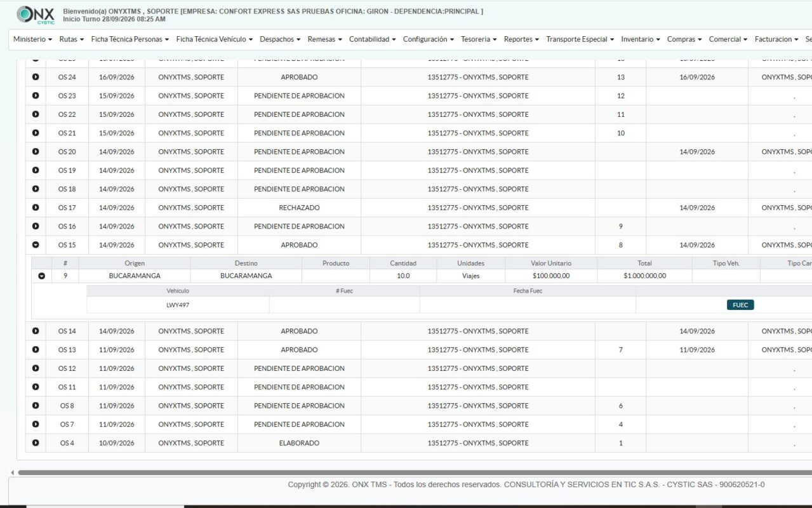Click the Fecha Fuec column header

pos(528,291)
